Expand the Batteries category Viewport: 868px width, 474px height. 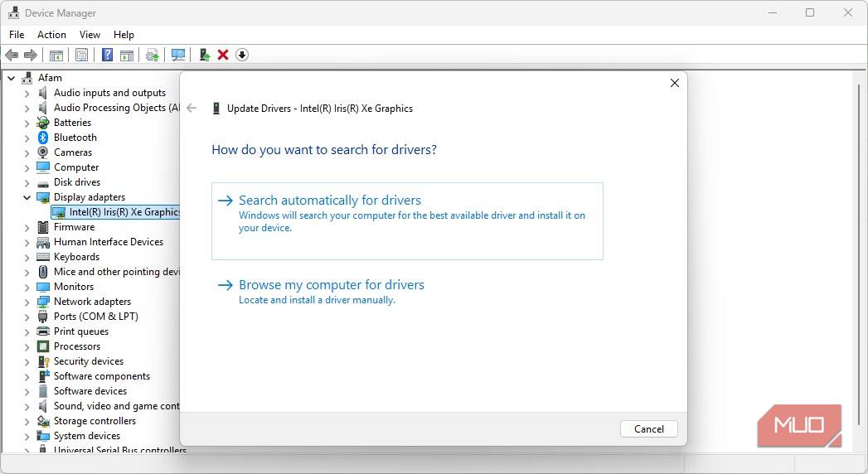[x=27, y=123]
